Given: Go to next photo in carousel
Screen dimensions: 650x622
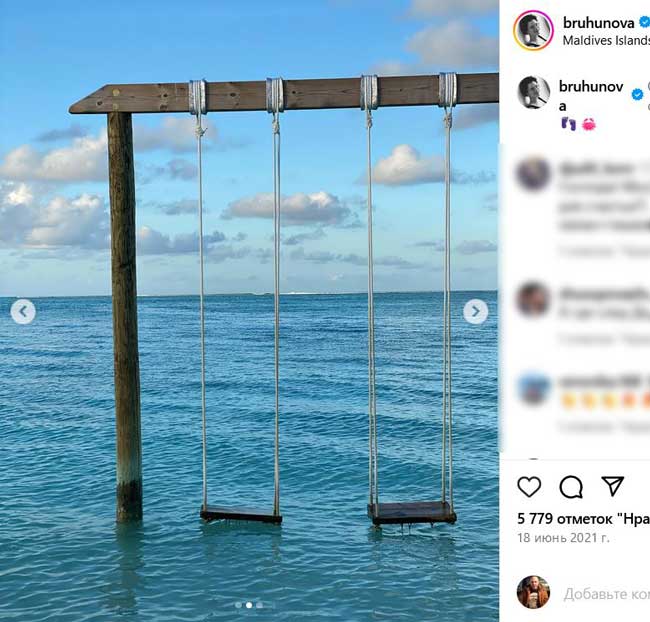Looking at the screenshot, I should [476, 312].
